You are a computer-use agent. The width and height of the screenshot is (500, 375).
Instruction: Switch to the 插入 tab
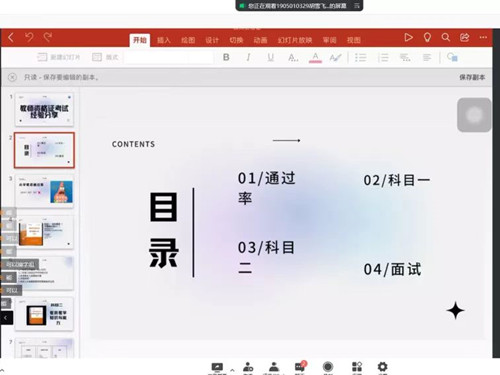point(164,40)
